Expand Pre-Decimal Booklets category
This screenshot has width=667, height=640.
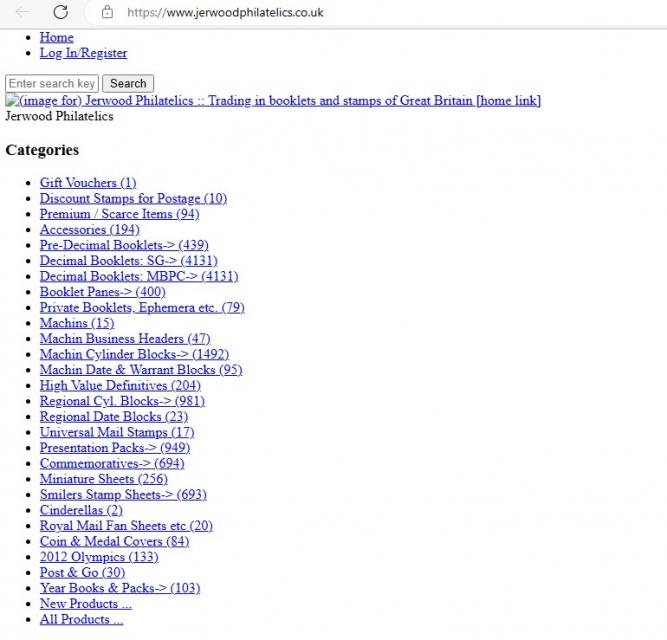click(x=124, y=245)
